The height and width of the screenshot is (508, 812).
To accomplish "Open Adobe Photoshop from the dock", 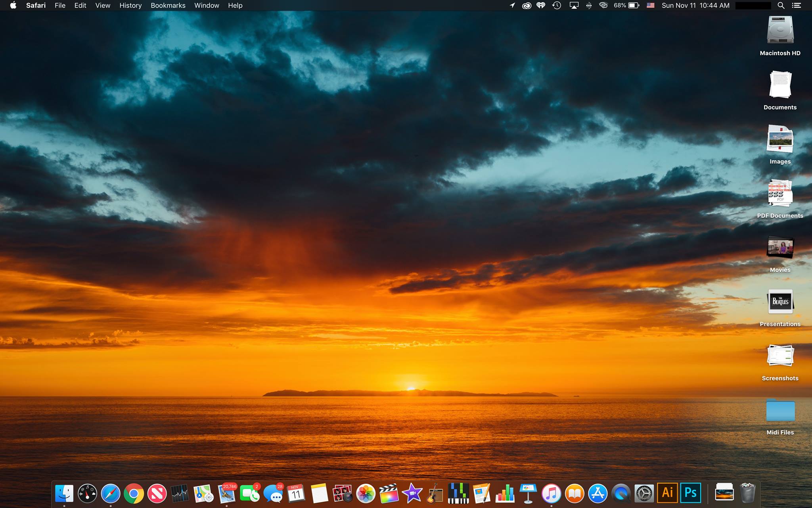I will pyautogui.click(x=690, y=493).
